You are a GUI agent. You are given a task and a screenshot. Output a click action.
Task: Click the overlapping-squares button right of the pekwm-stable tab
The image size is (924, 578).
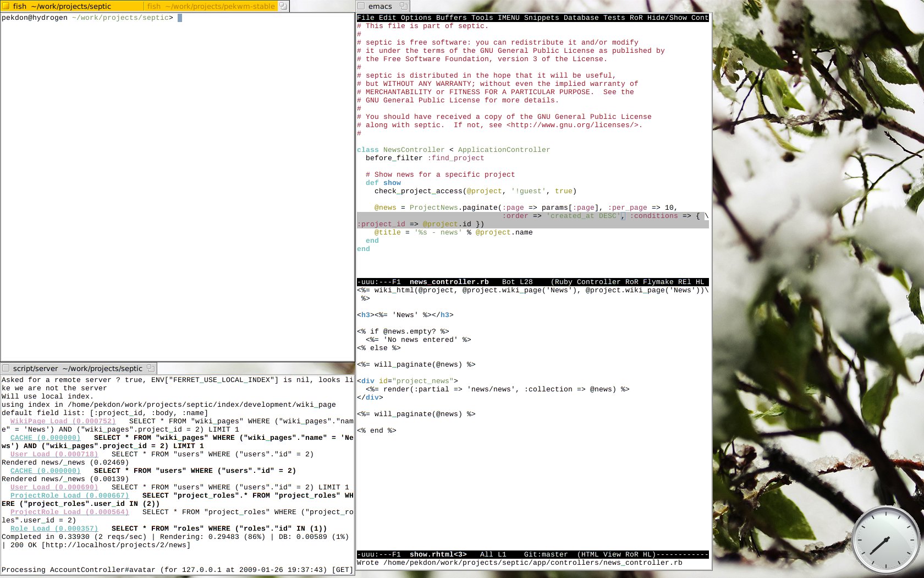(x=283, y=6)
